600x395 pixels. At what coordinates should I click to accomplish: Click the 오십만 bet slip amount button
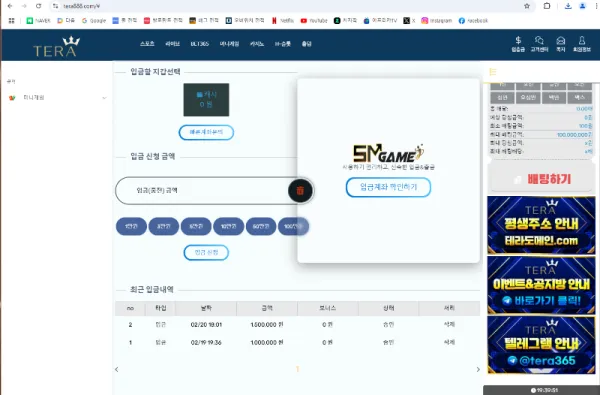click(x=528, y=98)
